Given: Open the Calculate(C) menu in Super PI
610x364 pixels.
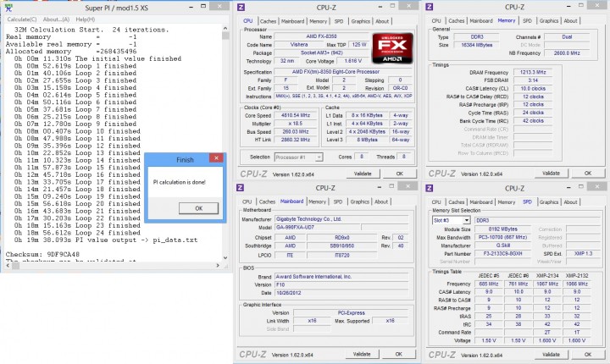Looking at the screenshot, I should [20, 19].
